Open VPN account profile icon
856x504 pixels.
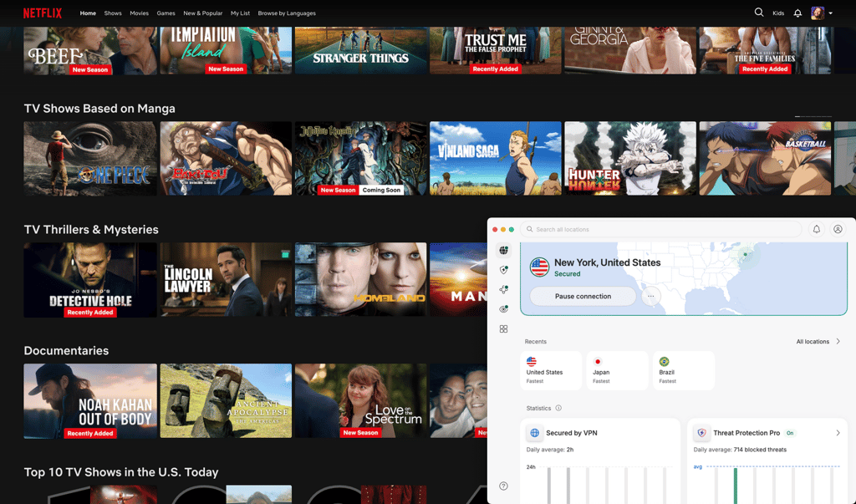pyautogui.click(x=838, y=229)
